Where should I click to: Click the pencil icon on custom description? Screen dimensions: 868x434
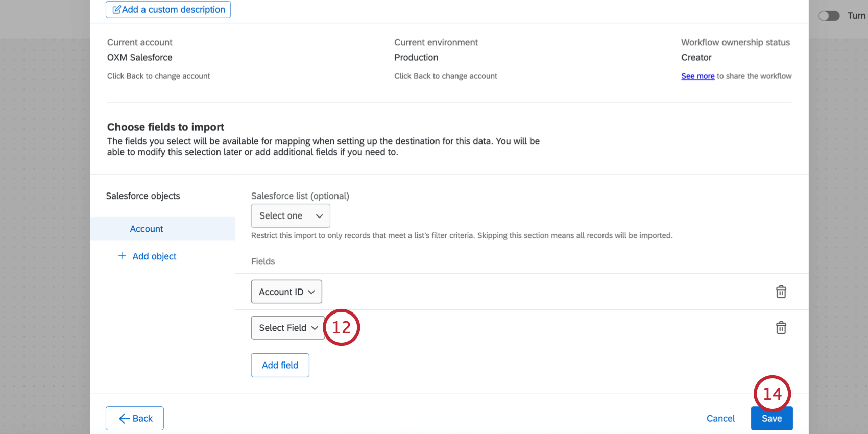tap(117, 10)
